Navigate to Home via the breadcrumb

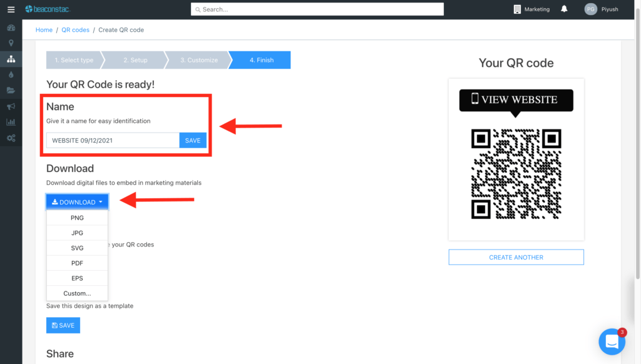click(44, 29)
